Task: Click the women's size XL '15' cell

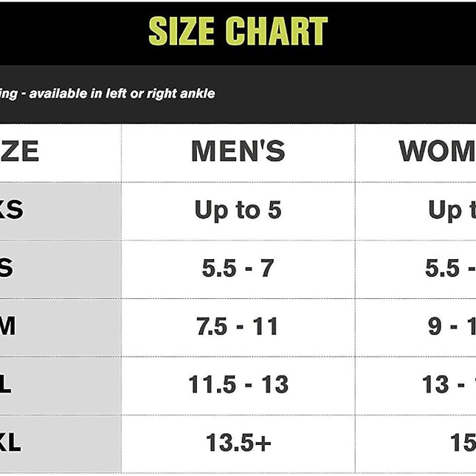Action: tap(463, 443)
